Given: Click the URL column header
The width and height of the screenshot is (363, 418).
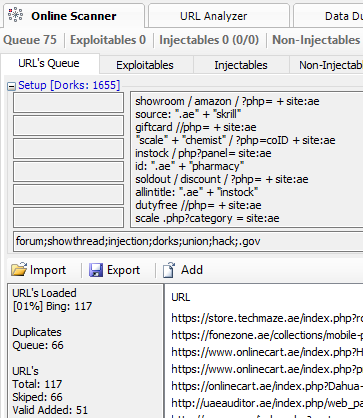Looking at the screenshot, I should pyautogui.click(x=181, y=297).
